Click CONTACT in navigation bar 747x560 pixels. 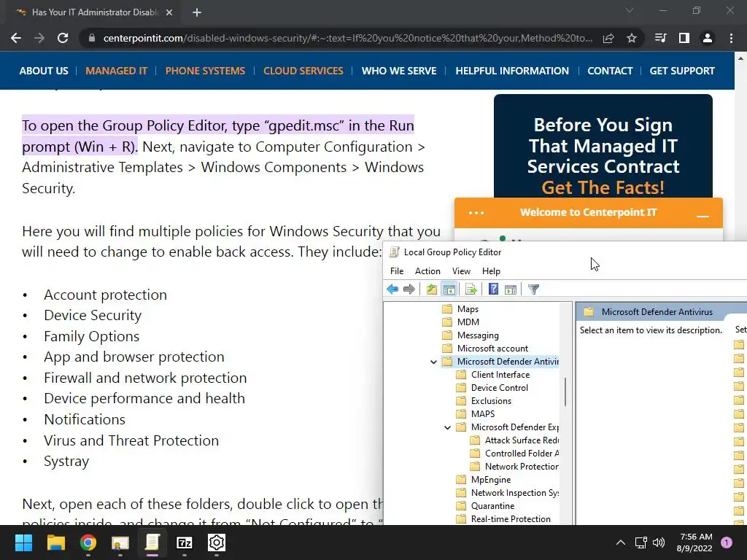[610, 71]
